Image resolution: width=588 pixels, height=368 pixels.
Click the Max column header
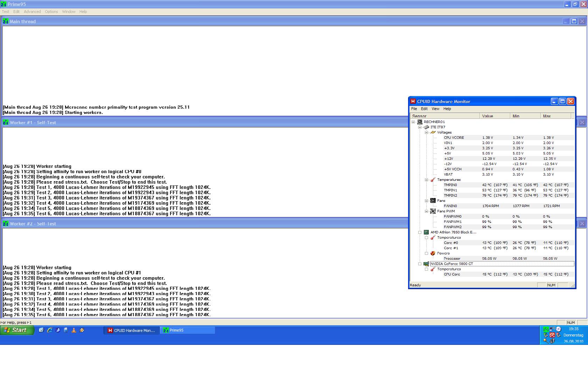pyautogui.click(x=556, y=116)
